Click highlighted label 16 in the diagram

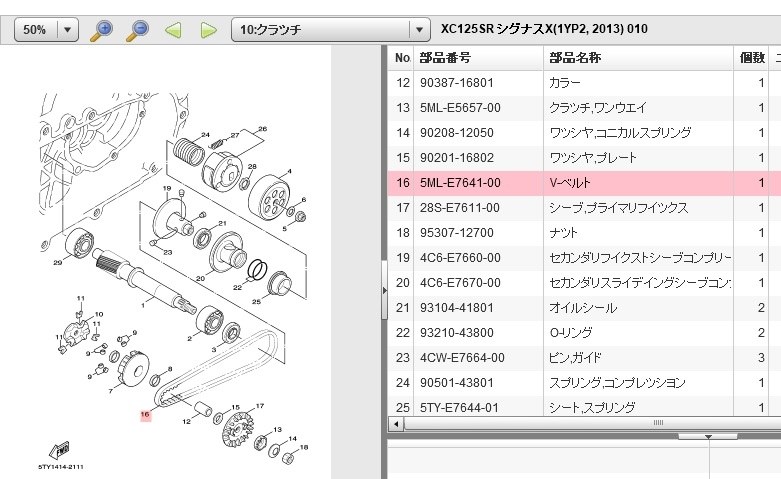click(x=145, y=414)
